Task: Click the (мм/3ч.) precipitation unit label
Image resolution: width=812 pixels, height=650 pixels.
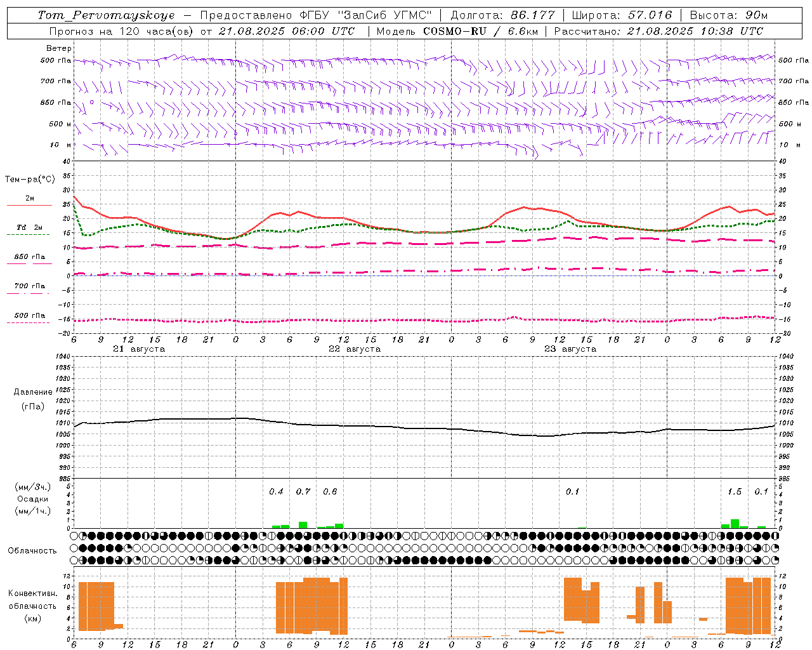Action: [x=31, y=487]
